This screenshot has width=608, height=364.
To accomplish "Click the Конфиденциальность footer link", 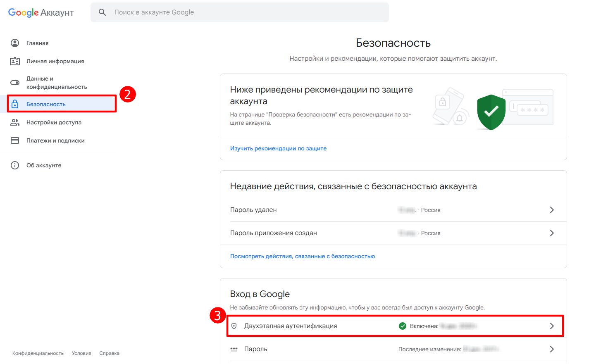I will 38,353.
